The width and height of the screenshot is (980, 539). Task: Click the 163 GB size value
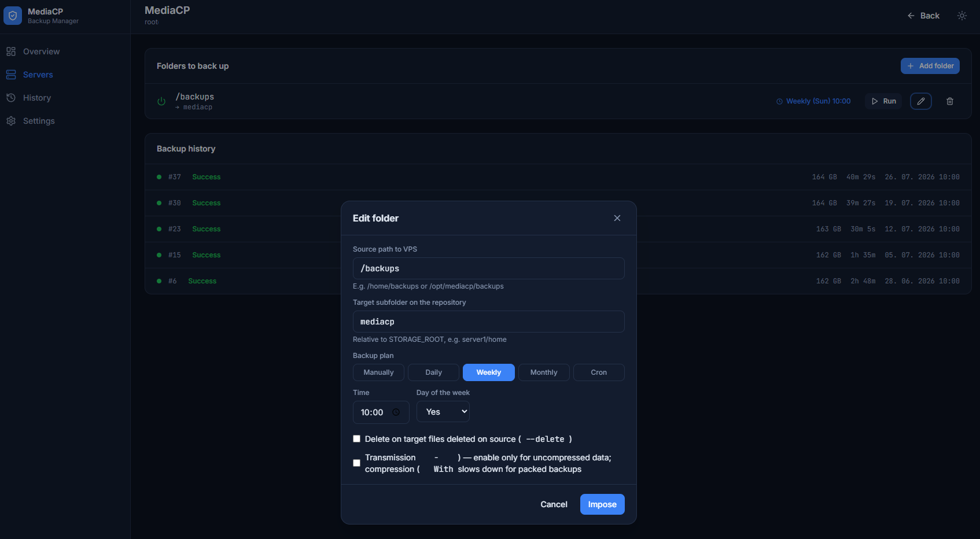coord(828,229)
